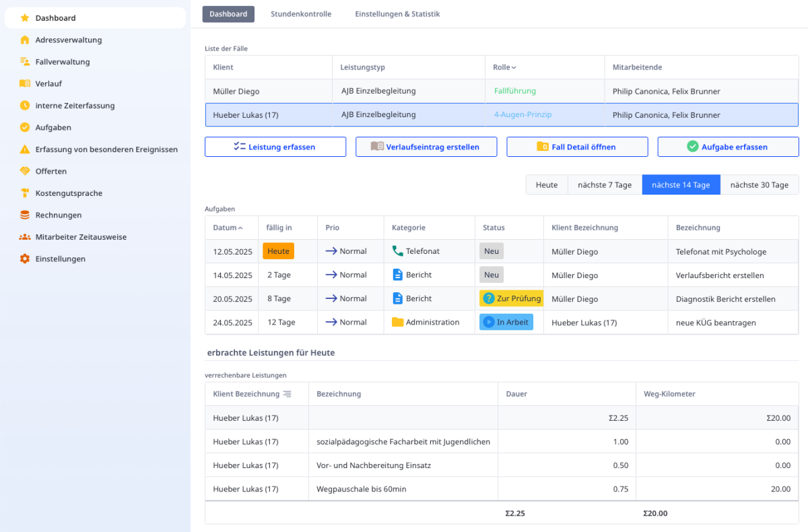This screenshot has height=532, width=808.
Task: Click the Rolle column sort chevron
Action: point(514,68)
